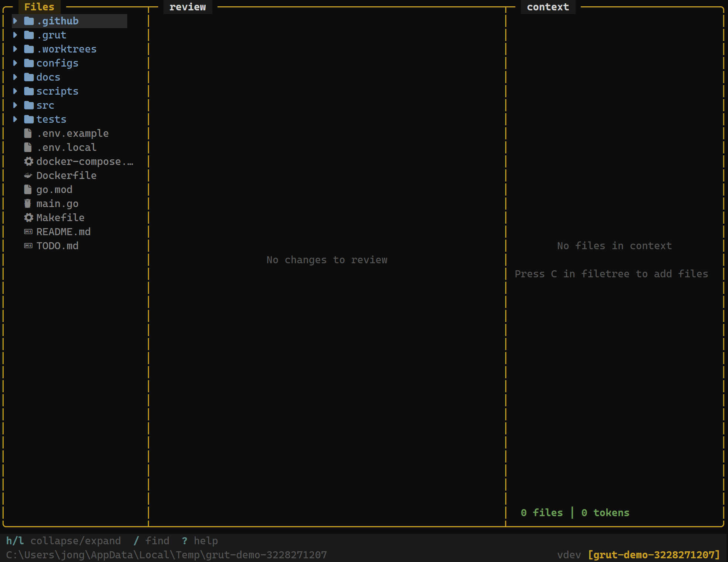Viewport: 728px width, 562px height.
Task: Select the .env.local file name
Action: tap(67, 148)
